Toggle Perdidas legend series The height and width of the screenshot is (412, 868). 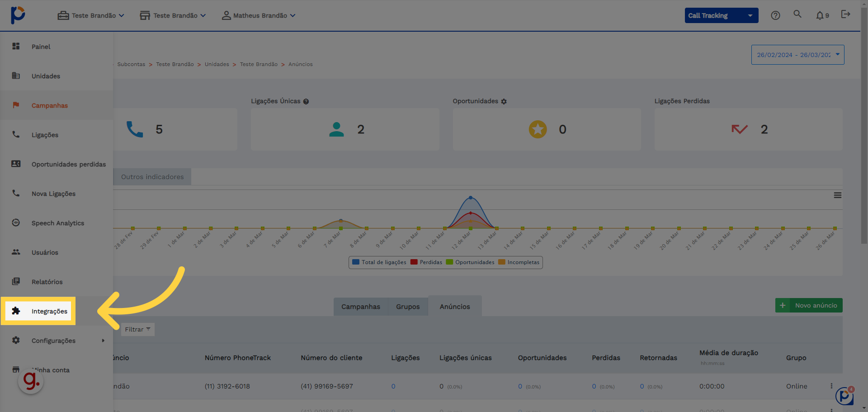point(426,262)
